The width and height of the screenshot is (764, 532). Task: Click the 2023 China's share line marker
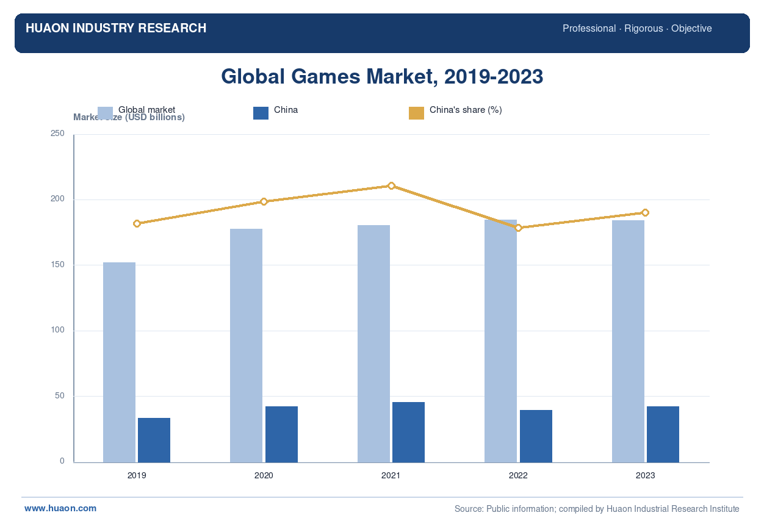coord(645,212)
